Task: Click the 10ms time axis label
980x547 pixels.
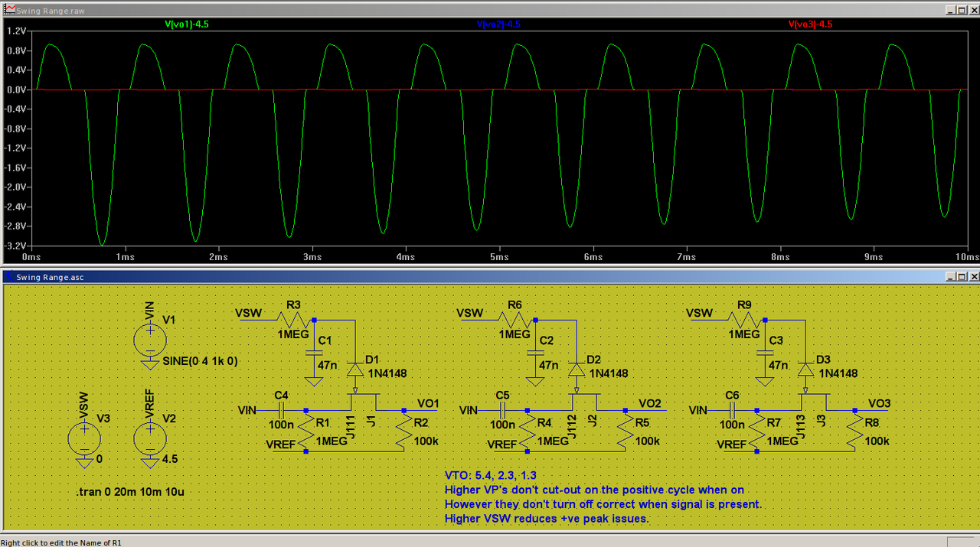Action: pos(966,257)
